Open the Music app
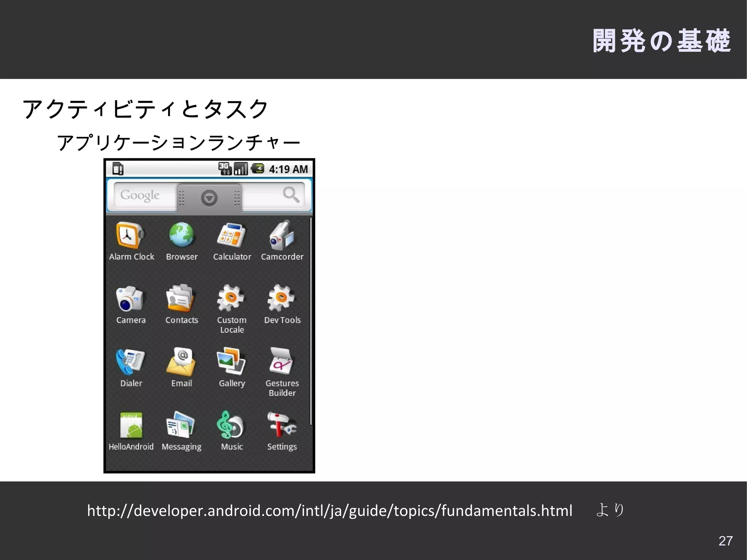The height and width of the screenshot is (560, 747). [x=232, y=431]
